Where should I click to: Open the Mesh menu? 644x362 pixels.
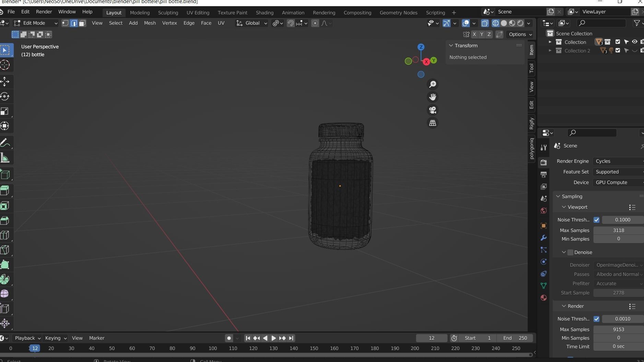tap(150, 23)
